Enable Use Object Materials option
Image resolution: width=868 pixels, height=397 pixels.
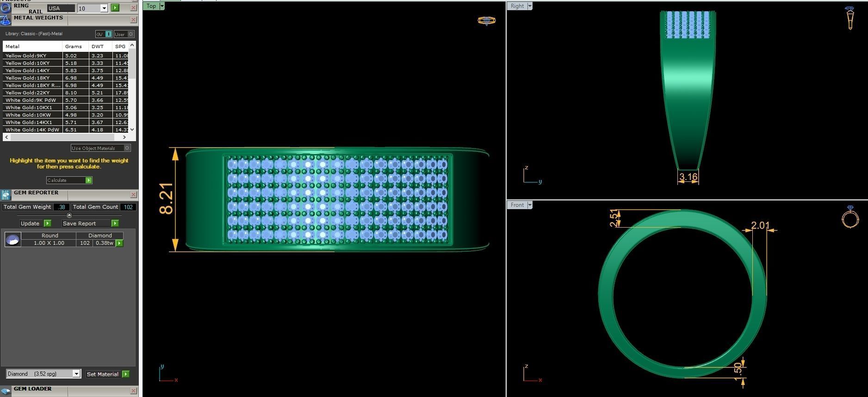(101, 148)
